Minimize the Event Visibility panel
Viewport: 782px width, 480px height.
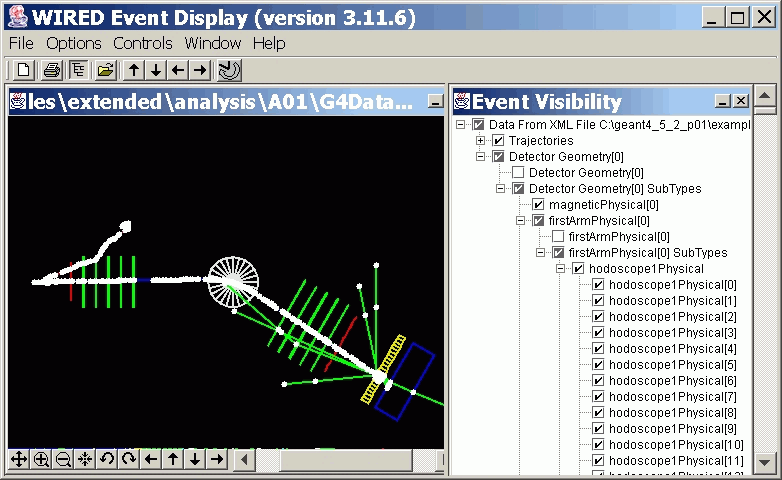(722, 101)
